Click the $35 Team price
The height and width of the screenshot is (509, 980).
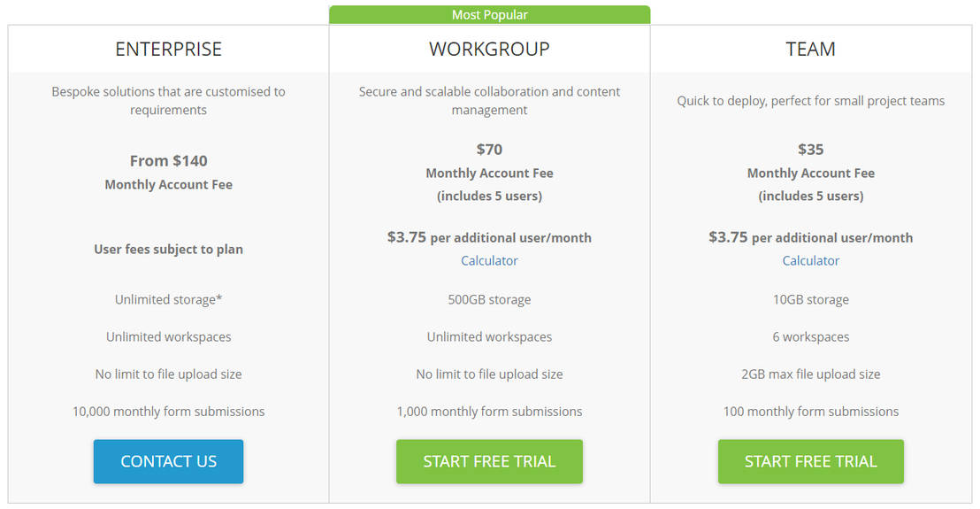click(810, 149)
